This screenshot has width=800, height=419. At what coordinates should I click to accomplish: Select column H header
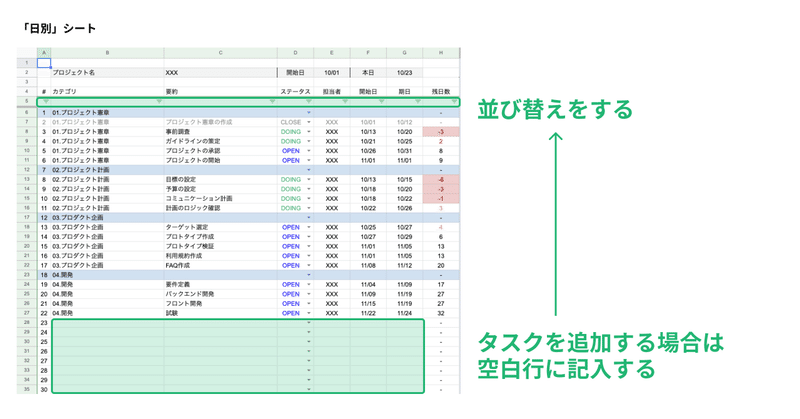(441, 53)
